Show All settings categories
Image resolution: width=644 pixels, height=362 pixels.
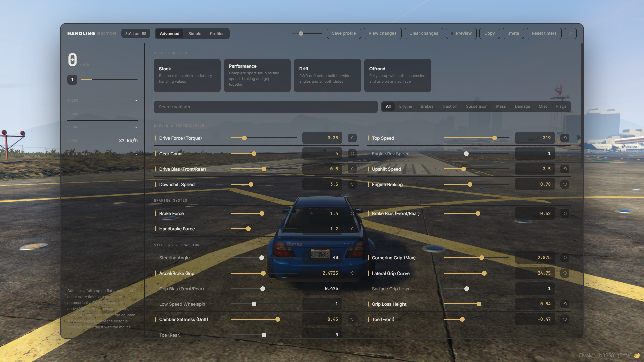pyautogui.click(x=388, y=106)
